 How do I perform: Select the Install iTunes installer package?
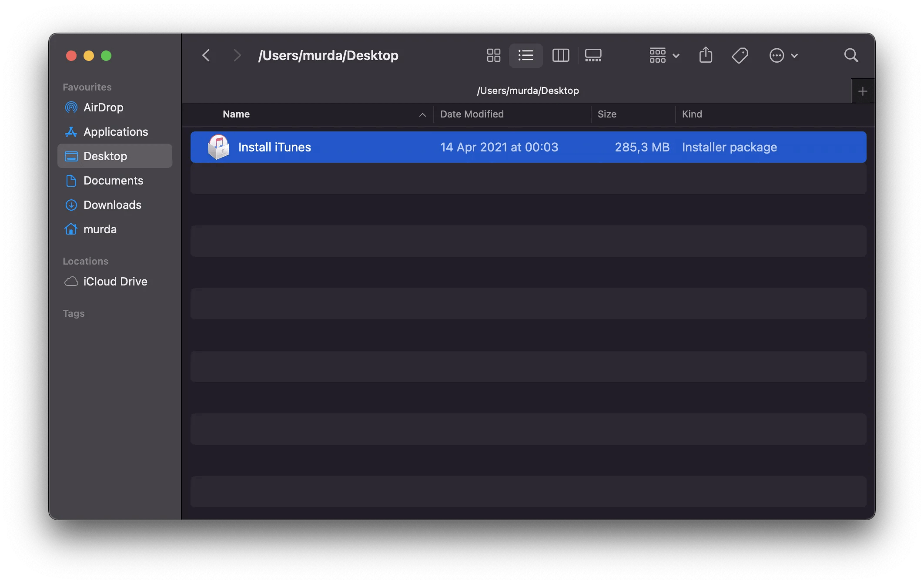click(x=275, y=147)
